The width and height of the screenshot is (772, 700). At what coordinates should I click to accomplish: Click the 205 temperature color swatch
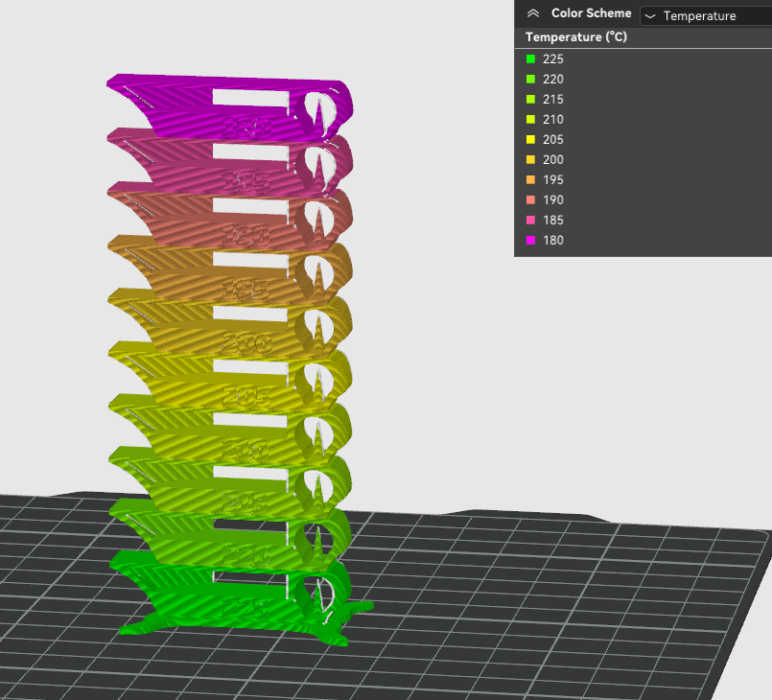(x=530, y=140)
